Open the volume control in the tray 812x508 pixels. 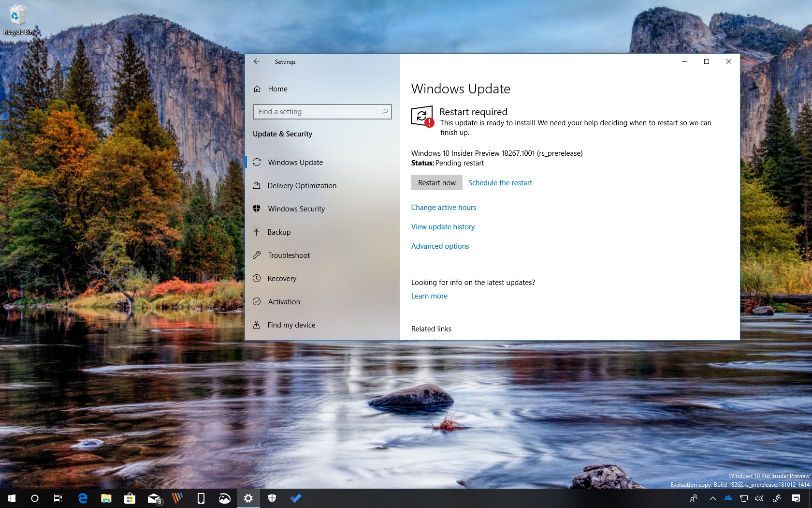point(759,498)
